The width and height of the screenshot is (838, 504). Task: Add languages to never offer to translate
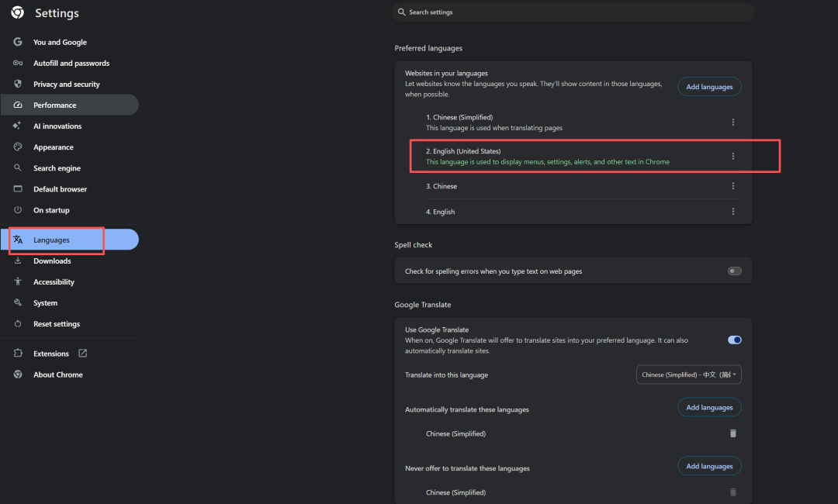click(709, 466)
